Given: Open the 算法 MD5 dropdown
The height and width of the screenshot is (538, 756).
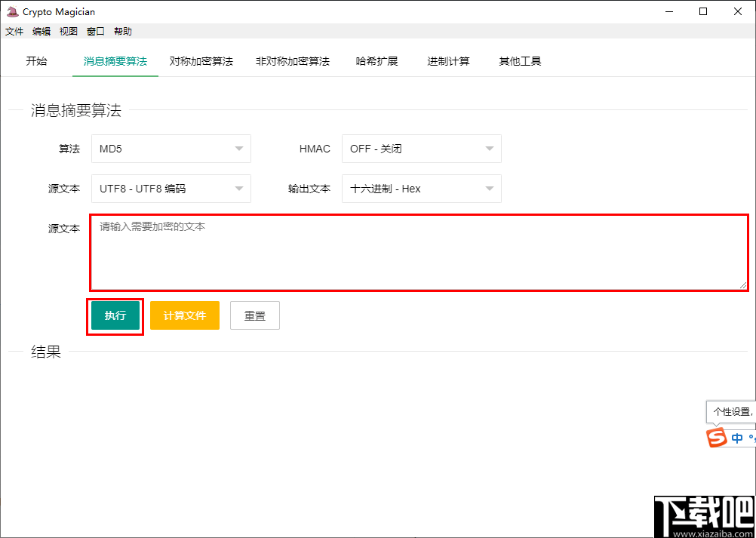Looking at the screenshot, I should [x=171, y=149].
